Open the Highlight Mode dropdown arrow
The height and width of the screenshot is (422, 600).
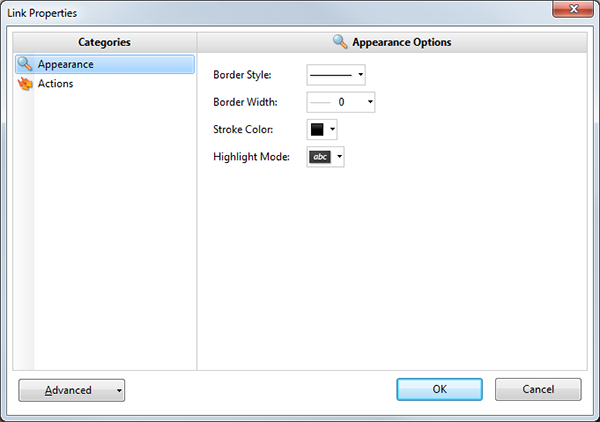(340, 157)
